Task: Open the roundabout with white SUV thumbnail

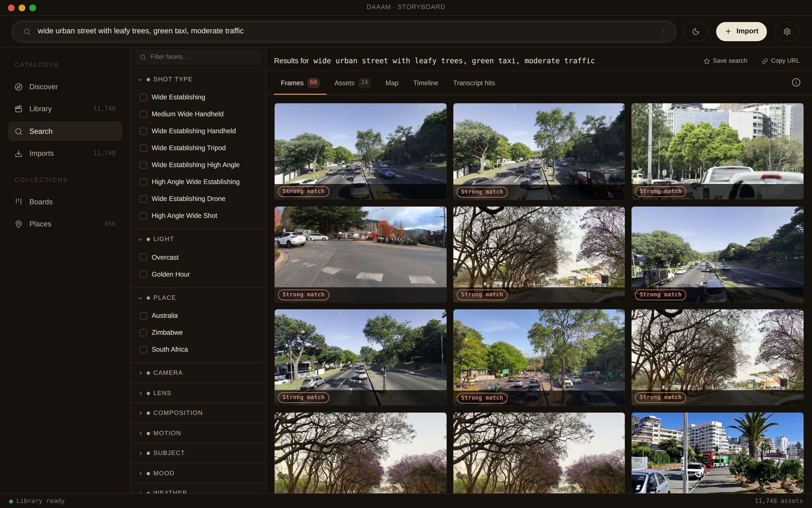Action: point(360,255)
